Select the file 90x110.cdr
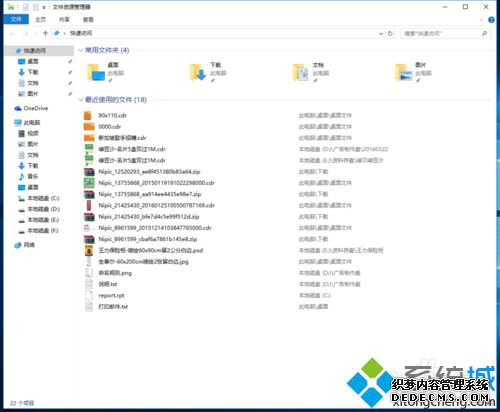 coord(113,115)
